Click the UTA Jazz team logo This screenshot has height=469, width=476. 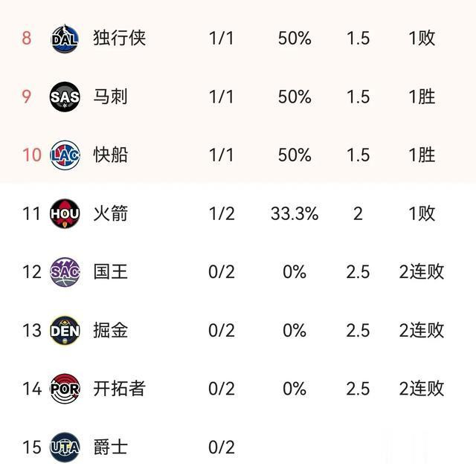pyautogui.click(x=65, y=447)
